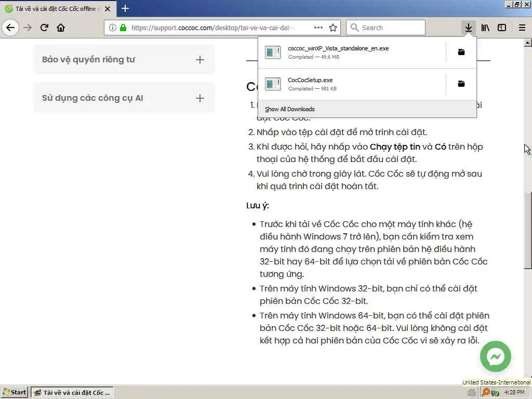
Task: Select Firefox taskbar button 'Tải về và cài đặt Cốc...'
Action: 72,393
